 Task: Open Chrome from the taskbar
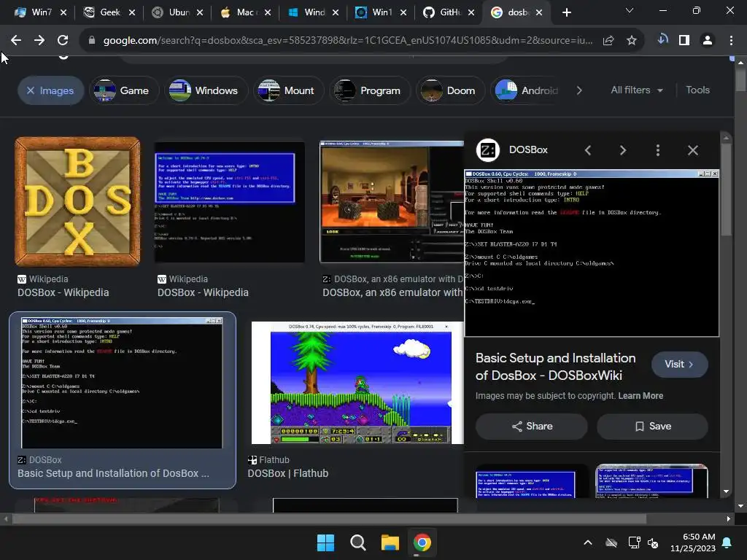(422, 542)
